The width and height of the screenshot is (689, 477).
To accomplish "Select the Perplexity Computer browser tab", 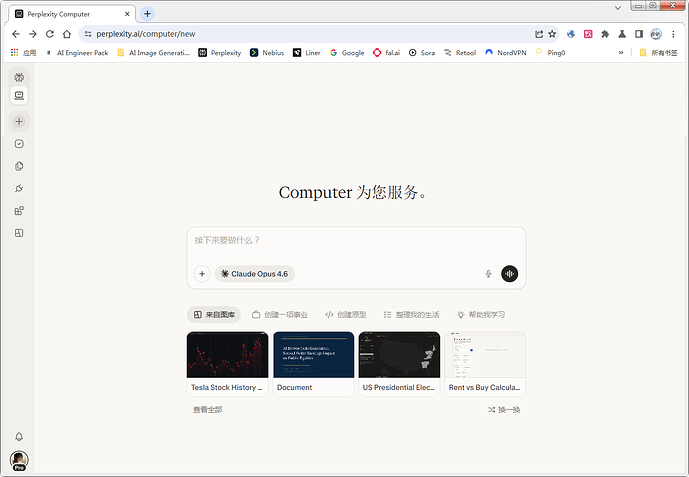I will pos(73,14).
